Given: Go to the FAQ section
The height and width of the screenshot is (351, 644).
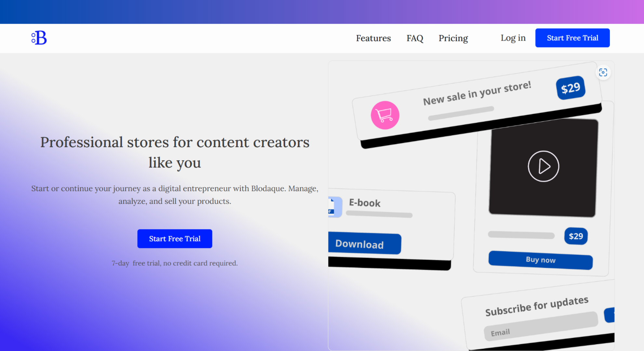Looking at the screenshot, I should click(x=415, y=38).
